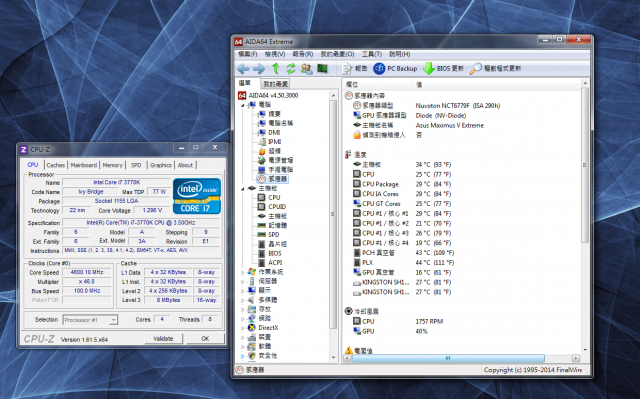Screen dimensions: 640x399
Task: Expand the 存放 storage tree node
Action: coord(242,309)
